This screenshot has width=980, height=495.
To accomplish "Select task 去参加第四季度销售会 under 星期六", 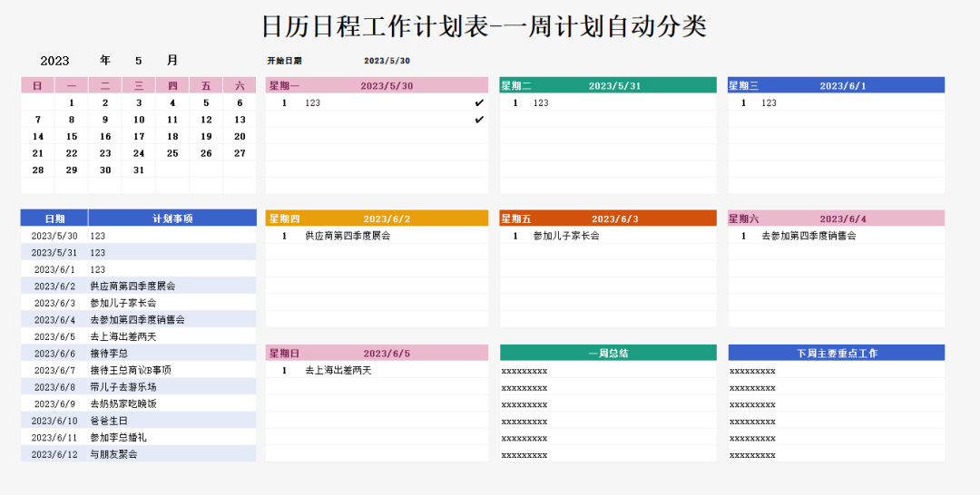I will pyautogui.click(x=808, y=236).
